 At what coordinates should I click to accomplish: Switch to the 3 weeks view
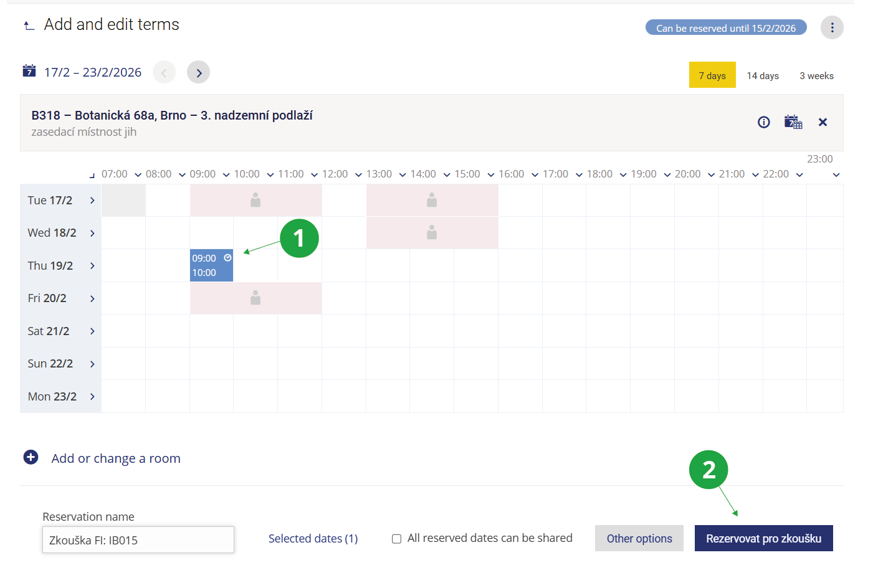(816, 75)
